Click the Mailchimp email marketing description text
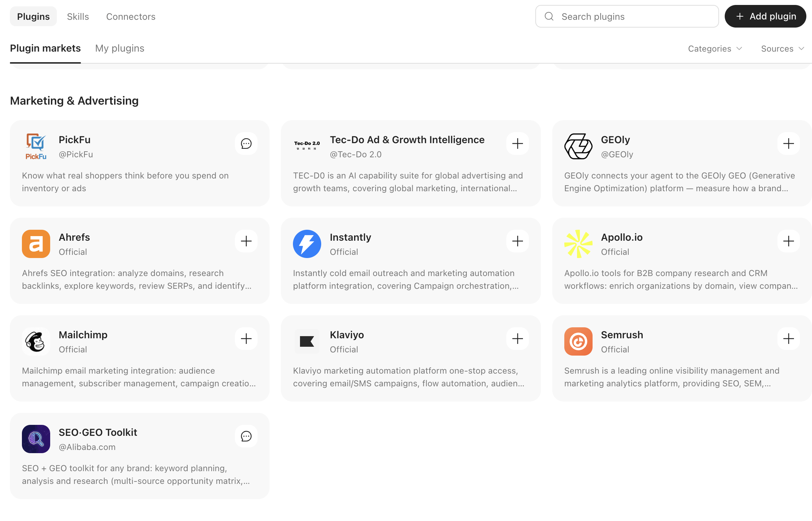Image resolution: width=812 pixels, height=521 pixels. coord(139,377)
